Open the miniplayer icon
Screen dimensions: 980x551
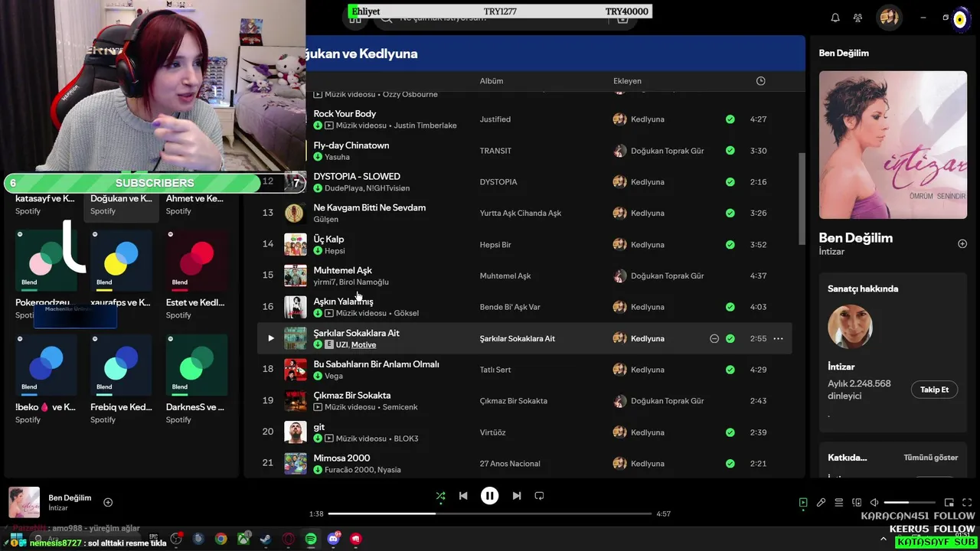click(x=949, y=503)
